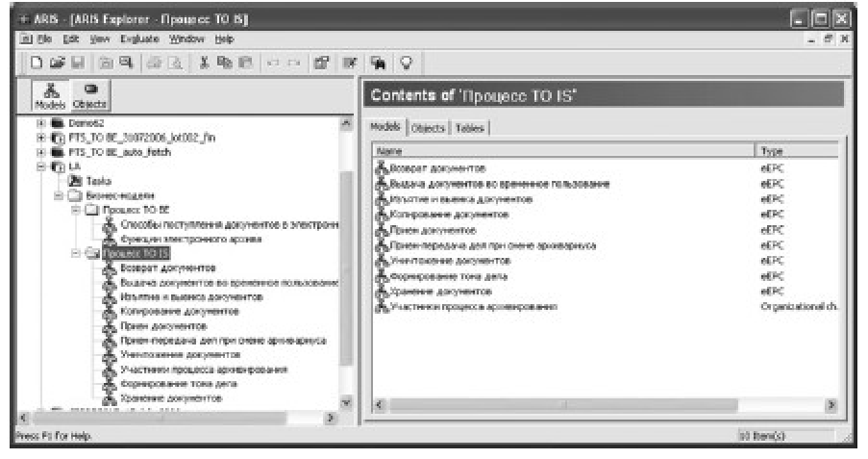Click the Cut scissors toolbar icon
The image size is (868, 459).
pos(204,63)
